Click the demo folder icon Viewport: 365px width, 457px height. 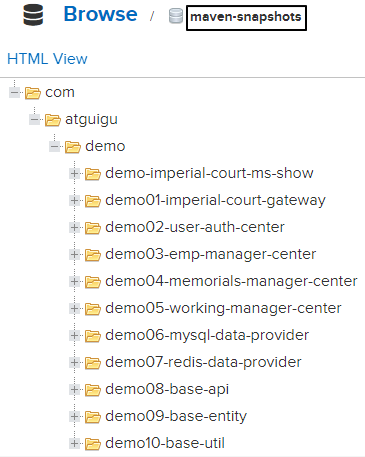(73, 147)
